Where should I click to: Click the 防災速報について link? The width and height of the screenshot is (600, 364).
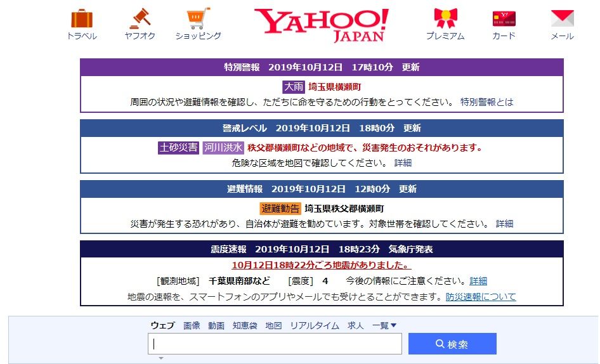(x=481, y=297)
